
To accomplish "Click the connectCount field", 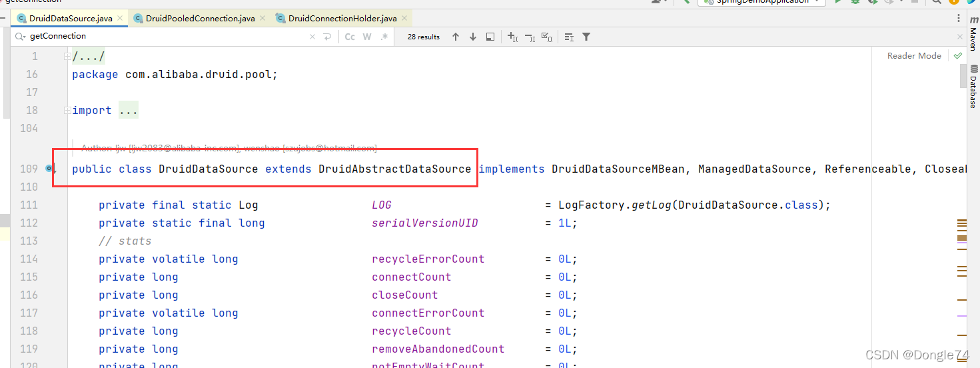I will coord(411,277).
